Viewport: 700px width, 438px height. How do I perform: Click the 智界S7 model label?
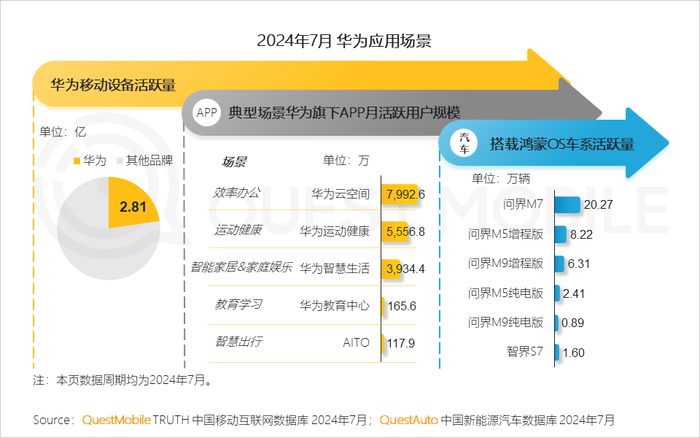(x=525, y=352)
